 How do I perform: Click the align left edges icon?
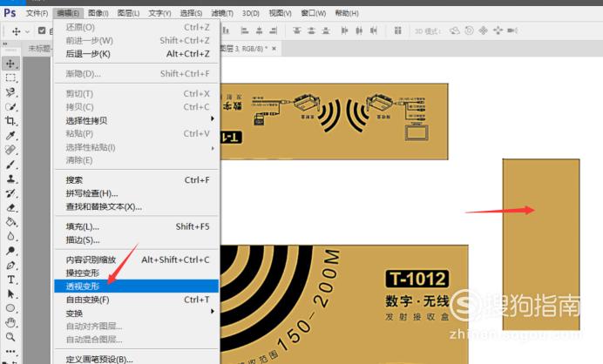[244, 30]
